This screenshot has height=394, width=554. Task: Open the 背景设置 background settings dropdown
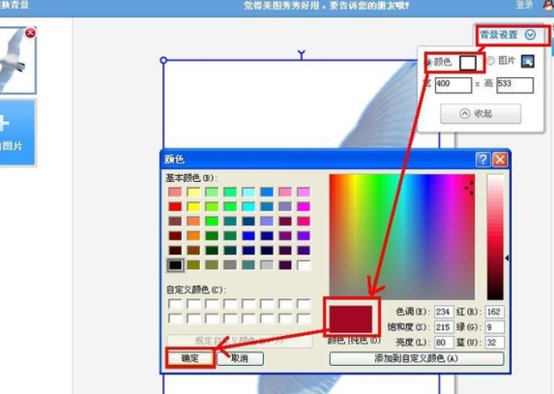[509, 35]
